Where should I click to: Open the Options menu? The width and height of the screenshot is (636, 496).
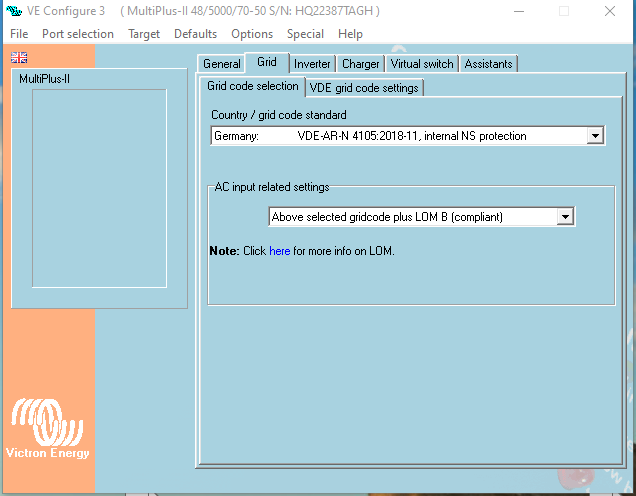252,33
